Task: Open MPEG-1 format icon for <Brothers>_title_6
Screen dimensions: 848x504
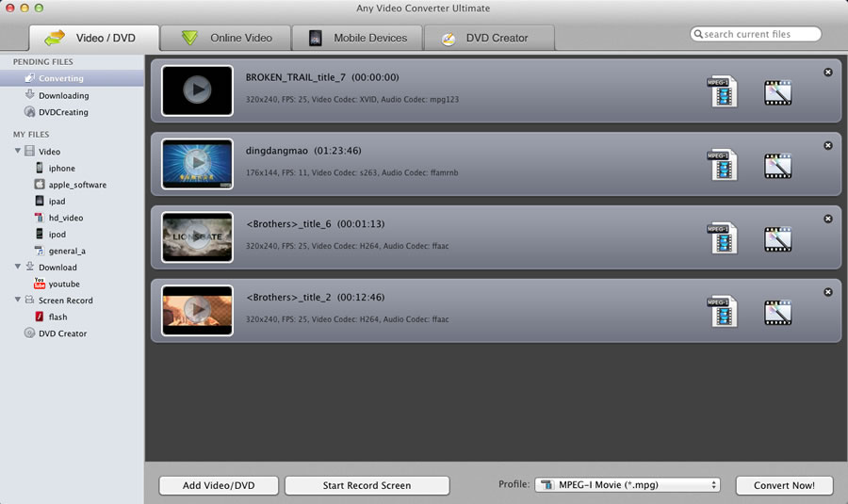Action: 722,238
